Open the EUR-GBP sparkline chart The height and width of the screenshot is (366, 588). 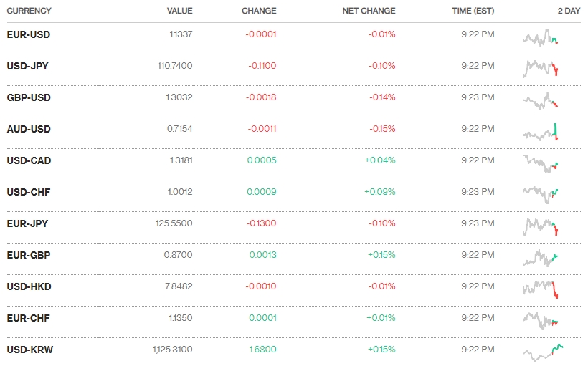point(541,257)
